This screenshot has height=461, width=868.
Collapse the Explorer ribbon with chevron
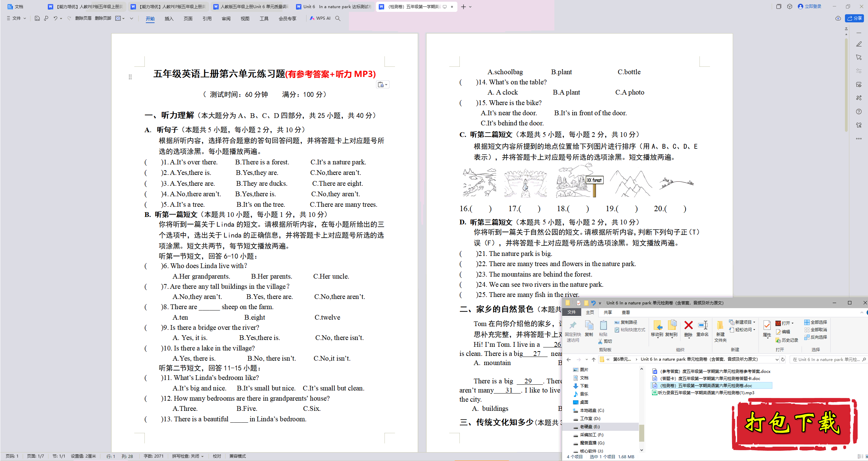coord(862,312)
